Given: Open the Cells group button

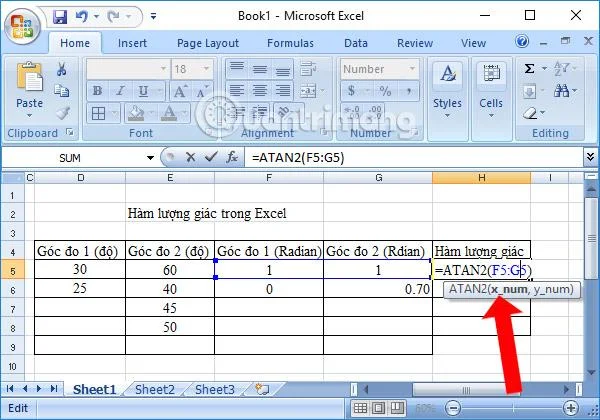Looking at the screenshot, I should pos(491,90).
